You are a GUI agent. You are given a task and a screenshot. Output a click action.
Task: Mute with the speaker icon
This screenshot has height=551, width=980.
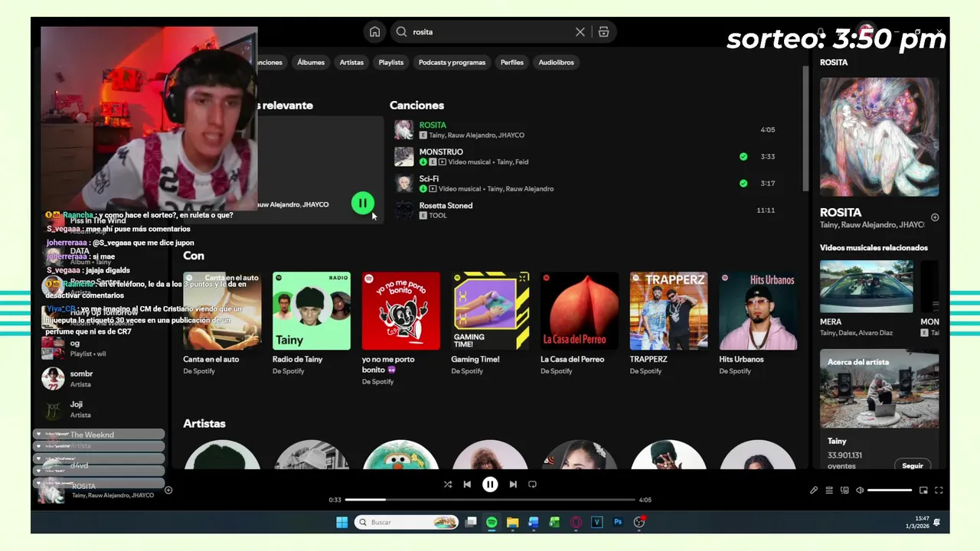click(x=860, y=491)
